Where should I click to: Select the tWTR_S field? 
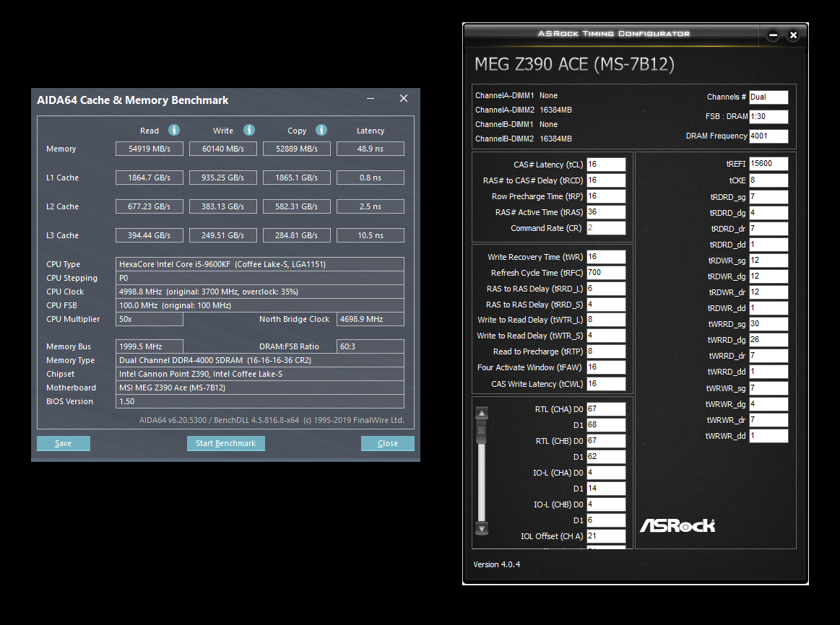pos(606,336)
